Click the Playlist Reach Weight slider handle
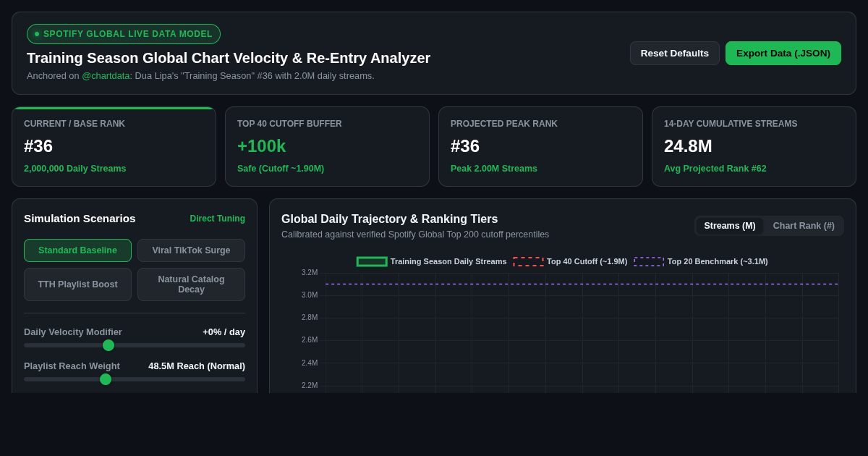This screenshot has height=456, width=868. coord(106,379)
